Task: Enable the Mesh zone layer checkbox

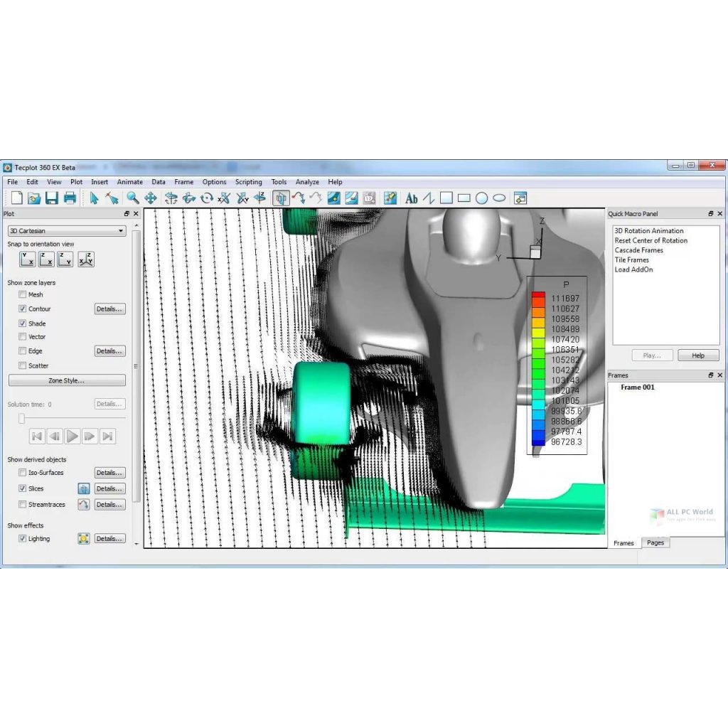Action: pyautogui.click(x=23, y=294)
